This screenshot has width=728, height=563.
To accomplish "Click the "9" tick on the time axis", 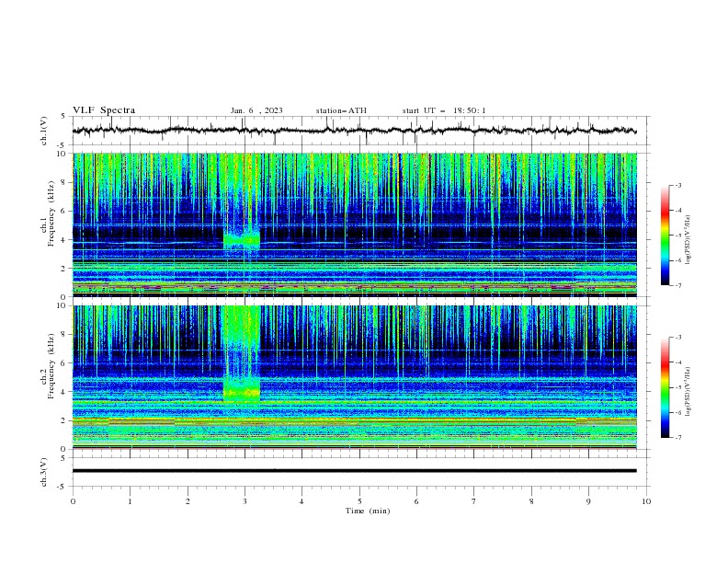I will pyautogui.click(x=588, y=501).
